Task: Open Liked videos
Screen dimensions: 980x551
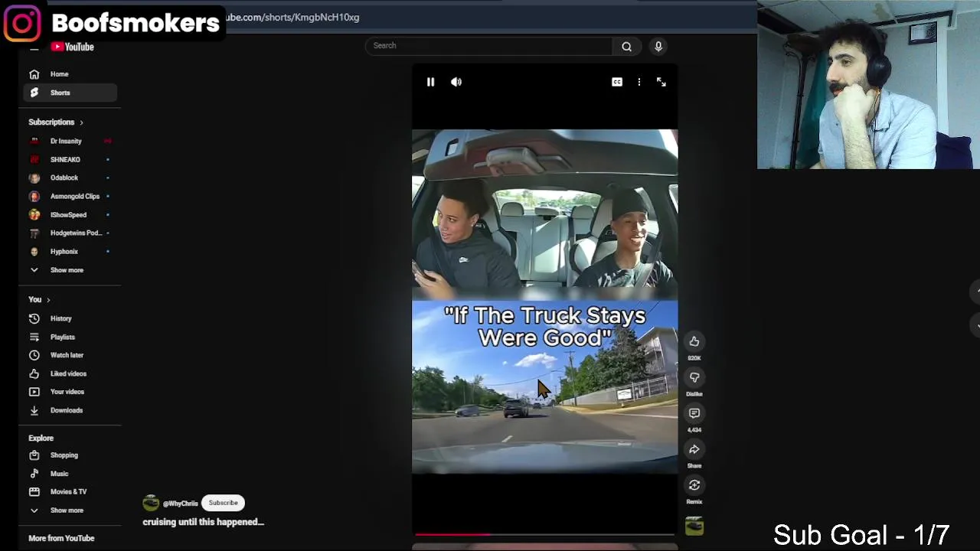Action: 67,373
